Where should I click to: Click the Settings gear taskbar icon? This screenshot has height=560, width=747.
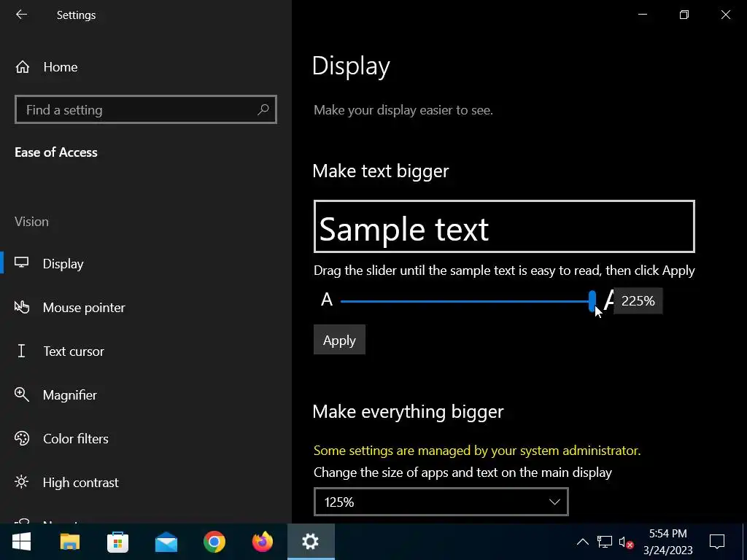(311, 542)
